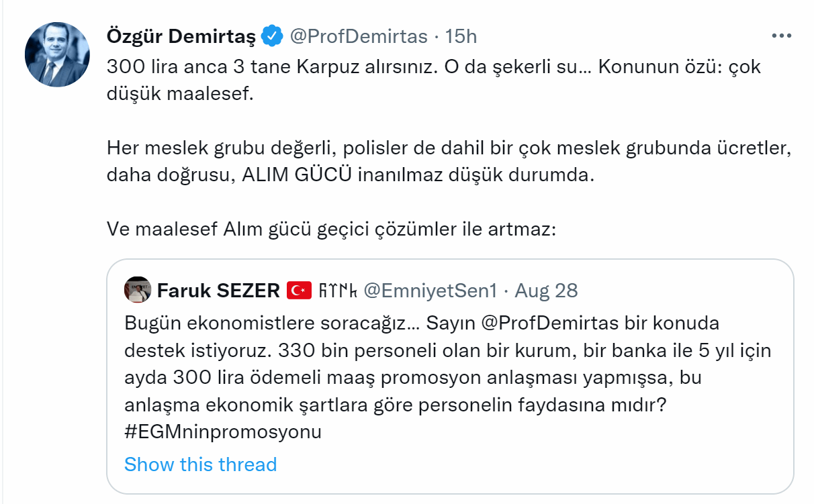
Task: Click the @ProfDemirtas handle in the header
Action: (359, 36)
